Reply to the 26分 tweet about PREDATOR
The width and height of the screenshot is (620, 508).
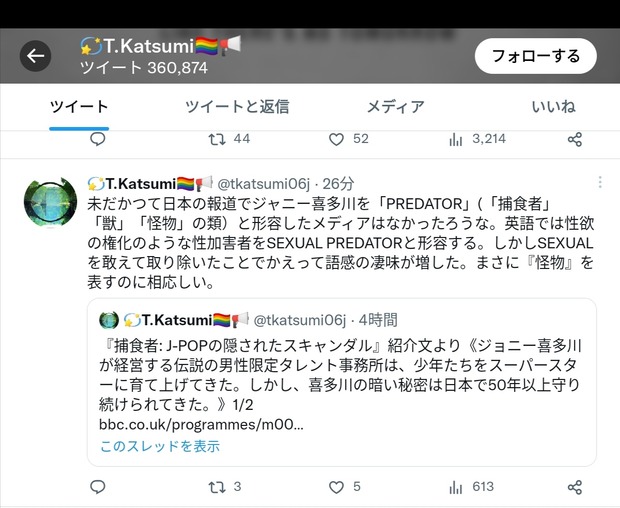(x=98, y=487)
